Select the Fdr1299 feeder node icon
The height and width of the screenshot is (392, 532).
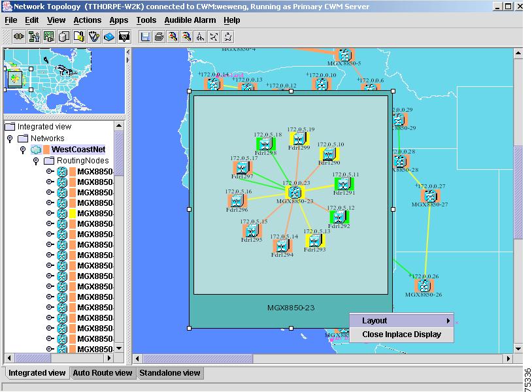[x=299, y=139]
